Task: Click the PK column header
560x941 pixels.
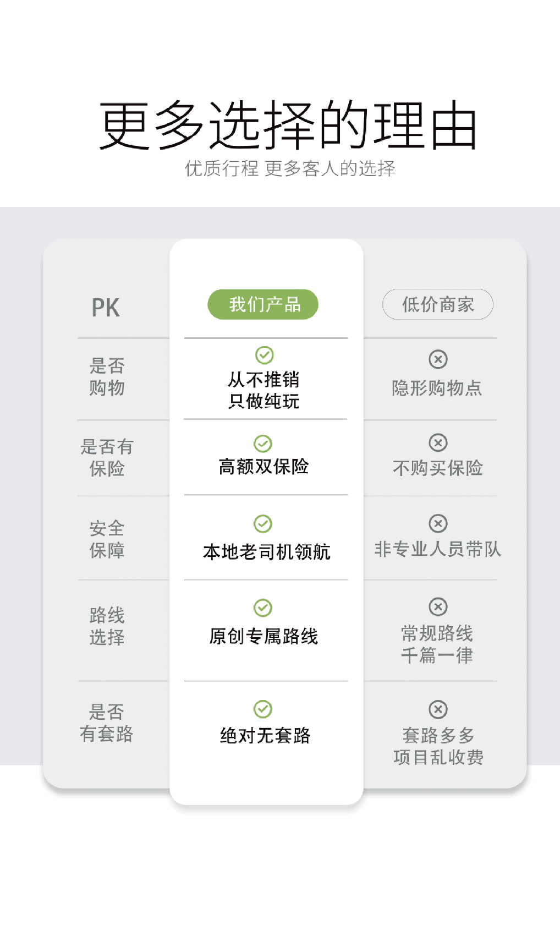Action: 106,308
